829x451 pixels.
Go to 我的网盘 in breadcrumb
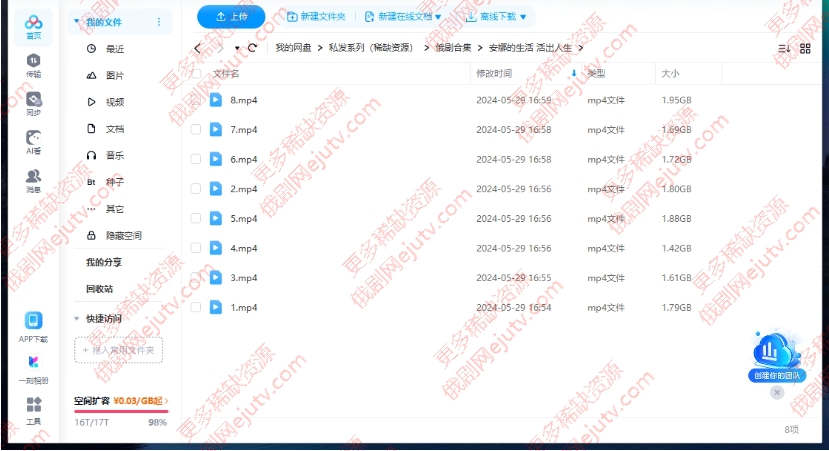point(293,48)
